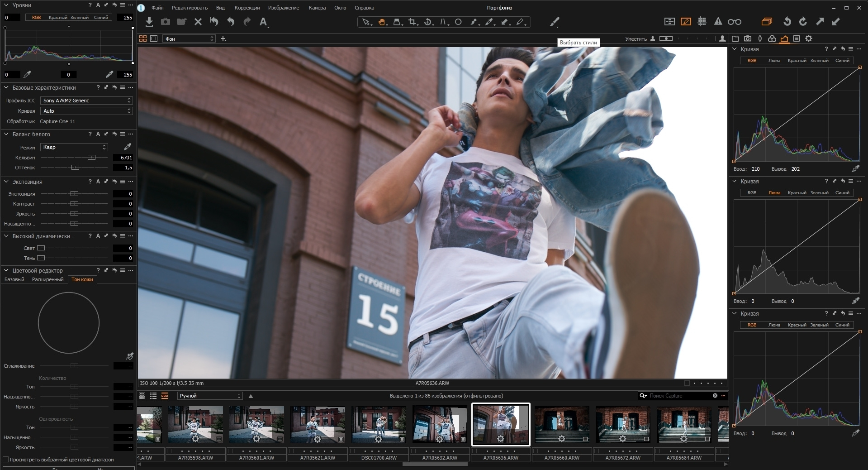Viewport: 868px width, 470px height.
Task: Click the Import images download icon
Action: pyautogui.click(x=149, y=22)
